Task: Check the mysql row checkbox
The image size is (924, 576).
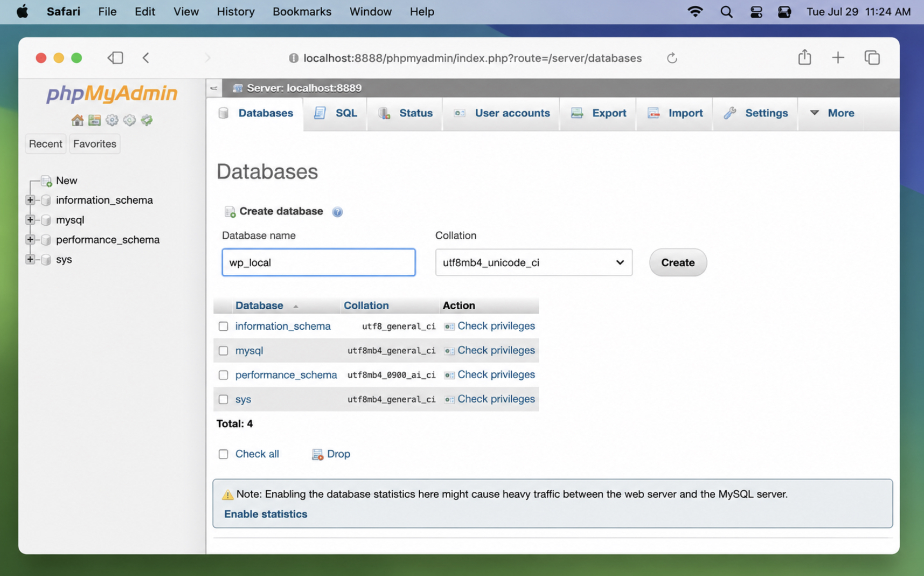Action: point(223,351)
